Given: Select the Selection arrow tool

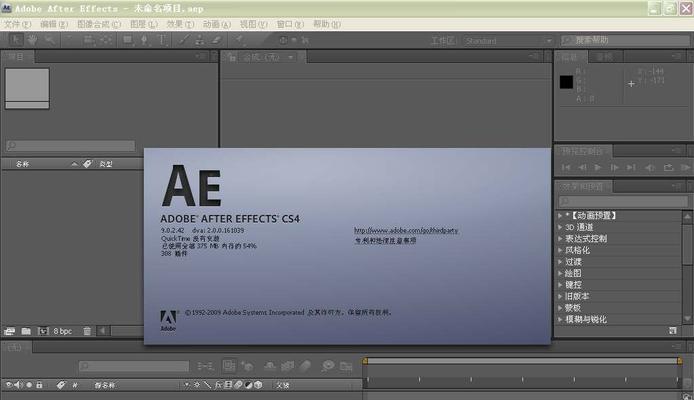Looking at the screenshot, I should 16,40.
